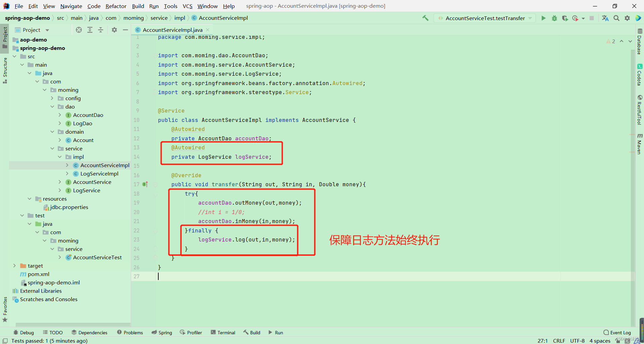This screenshot has width=644, height=344.
Task: Open the Navigate menu
Action: pos(71,6)
